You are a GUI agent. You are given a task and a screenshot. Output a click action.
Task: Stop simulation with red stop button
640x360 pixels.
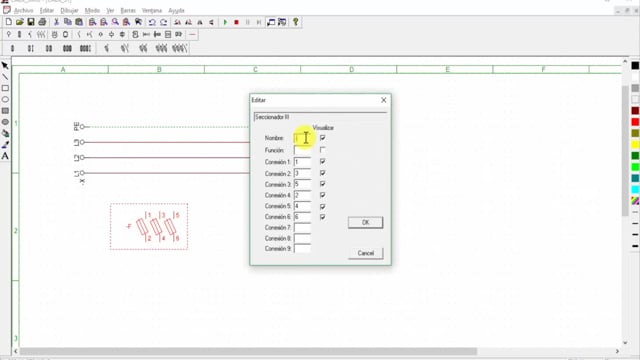236,22
